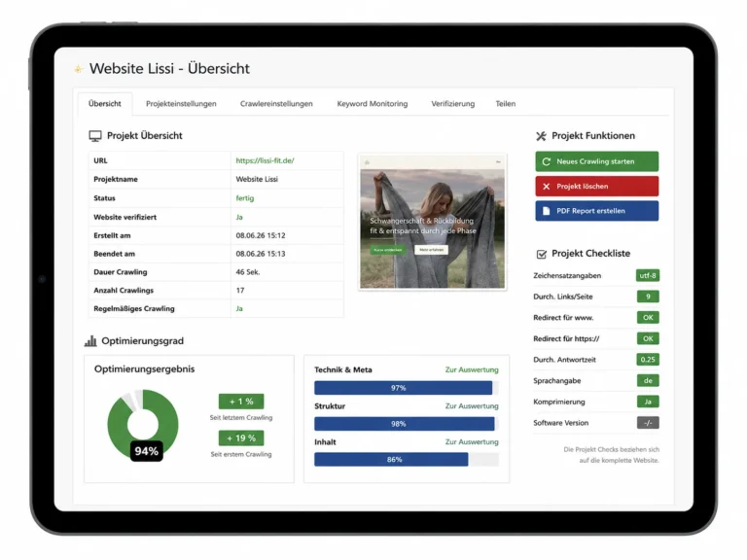747x560 pixels.
Task: Click the Website Lissi - Übersicht title
Action: (x=169, y=69)
